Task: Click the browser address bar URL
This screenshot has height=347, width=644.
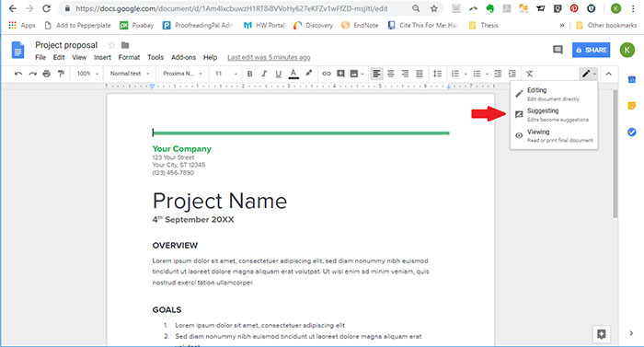Action: pos(231,8)
